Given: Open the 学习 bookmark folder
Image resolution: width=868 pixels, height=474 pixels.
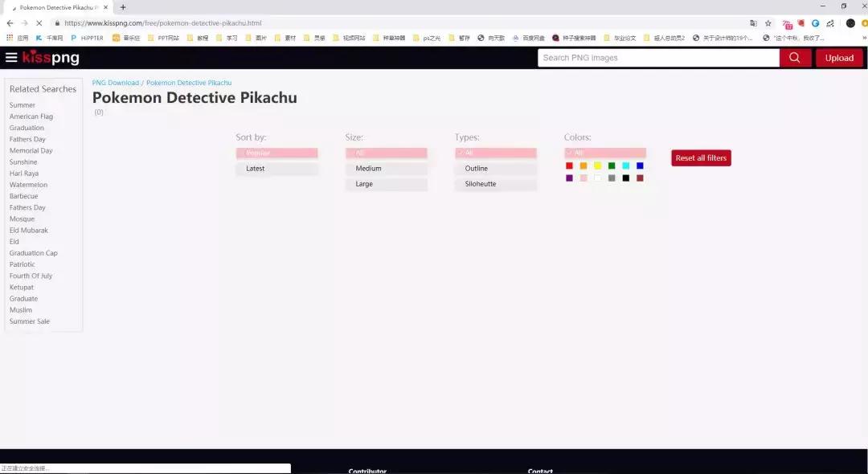Looking at the screenshot, I should point(227,39).
